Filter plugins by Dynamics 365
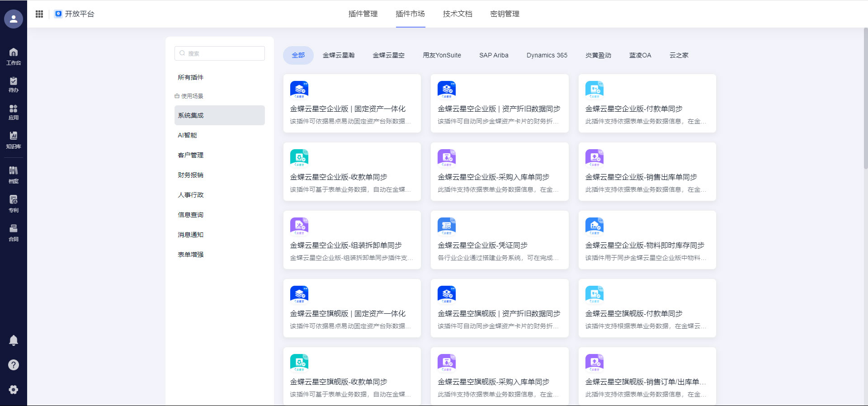The image size is (868, 406). [547, 55]
